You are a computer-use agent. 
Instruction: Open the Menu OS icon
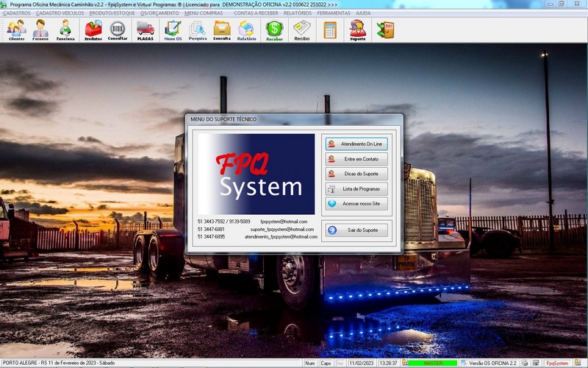pyautogui.click(x=173, y=30)
